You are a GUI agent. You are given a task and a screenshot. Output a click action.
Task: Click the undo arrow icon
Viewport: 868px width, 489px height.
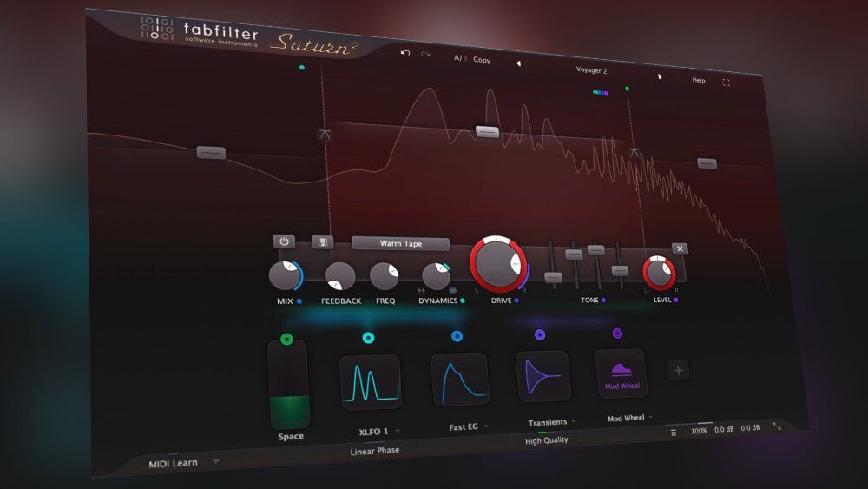(405, 52)
